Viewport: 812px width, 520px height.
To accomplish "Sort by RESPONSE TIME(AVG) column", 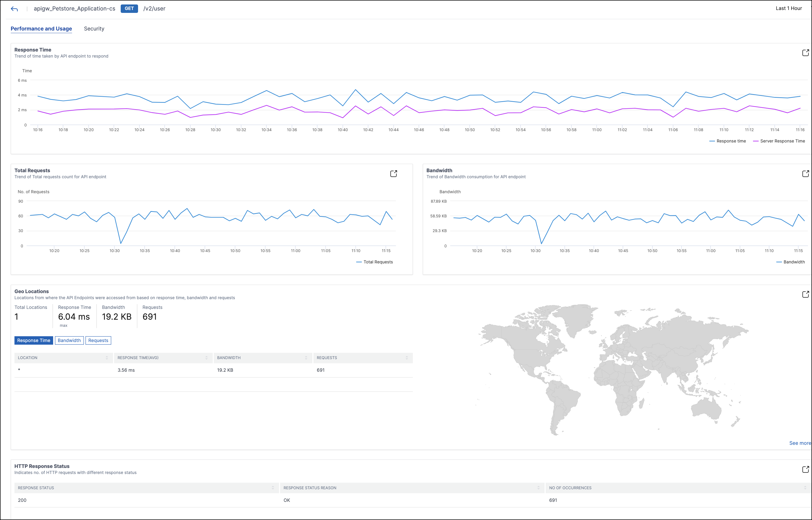I will coord(206,358).
